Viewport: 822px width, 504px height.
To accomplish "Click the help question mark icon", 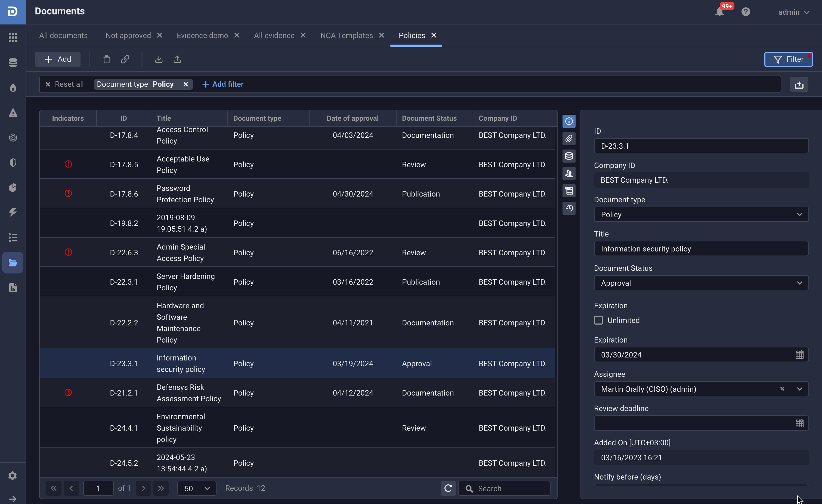I will pos(746,12).
